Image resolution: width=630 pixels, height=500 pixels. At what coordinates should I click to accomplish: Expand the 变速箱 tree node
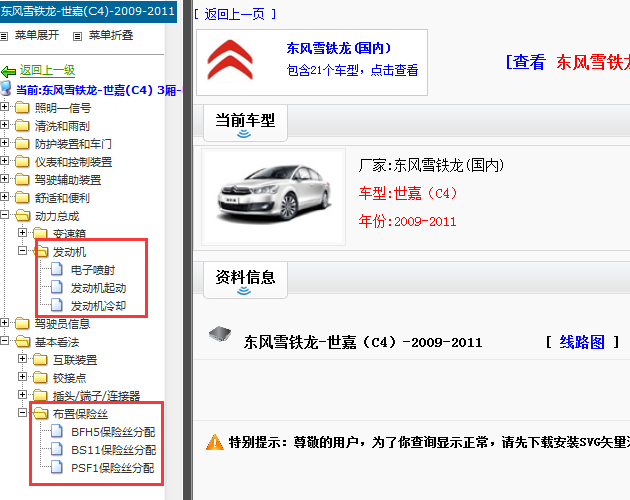22,232
